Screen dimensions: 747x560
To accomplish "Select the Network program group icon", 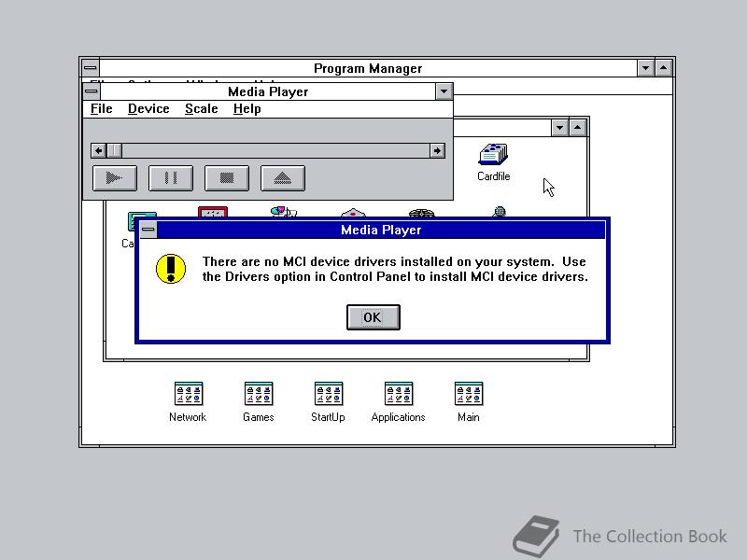I will [x=188, y=402].
